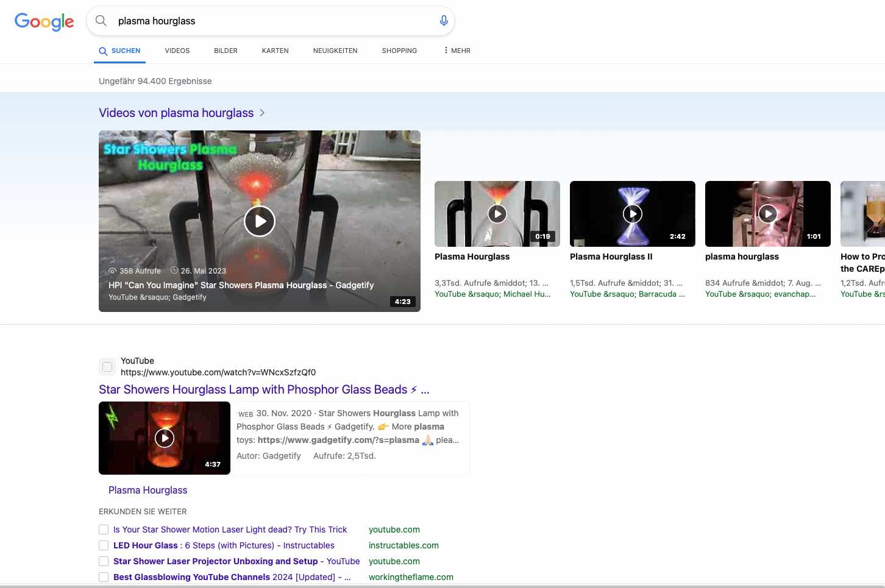Image resolution: width=885 pixels, height=588 pixels.
Task: Play the 4:37 Star Showers Lamp video
Action: pos(165,438)
